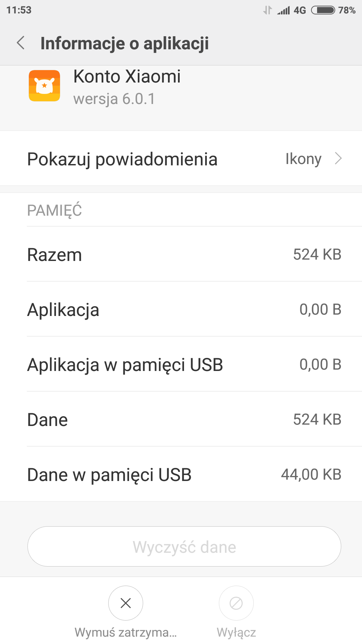Open the Ikony notification option

[303, 159]
